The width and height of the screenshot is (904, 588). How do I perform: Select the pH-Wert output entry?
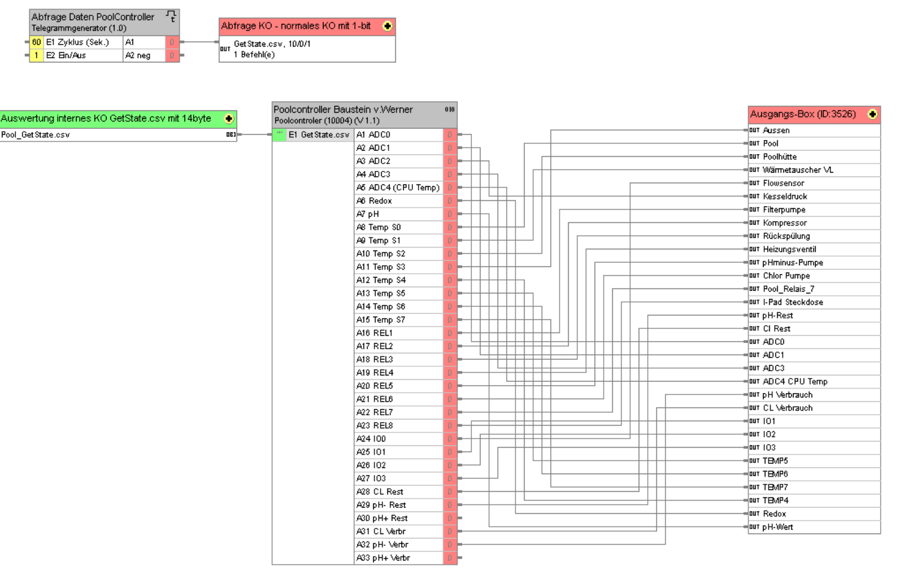point(814,527)
